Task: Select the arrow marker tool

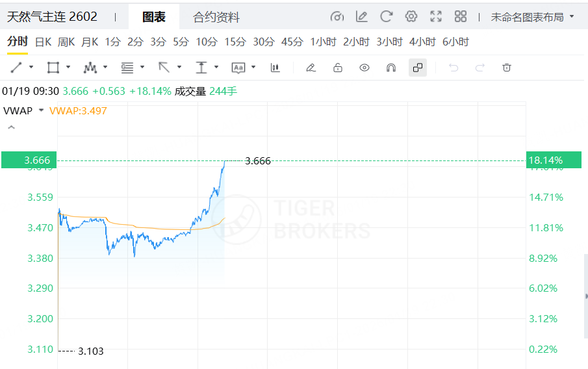Action: (x=164, y=68)
